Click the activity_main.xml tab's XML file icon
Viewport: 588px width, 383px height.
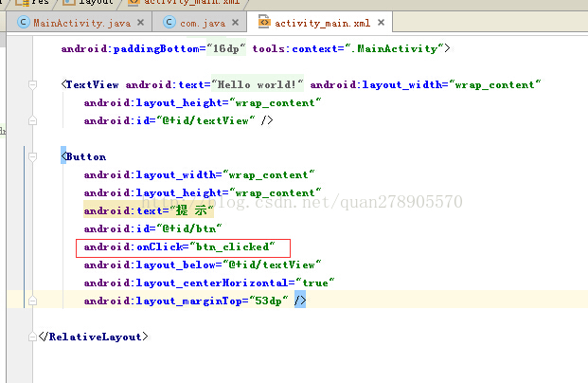click(x=264, y=21)
